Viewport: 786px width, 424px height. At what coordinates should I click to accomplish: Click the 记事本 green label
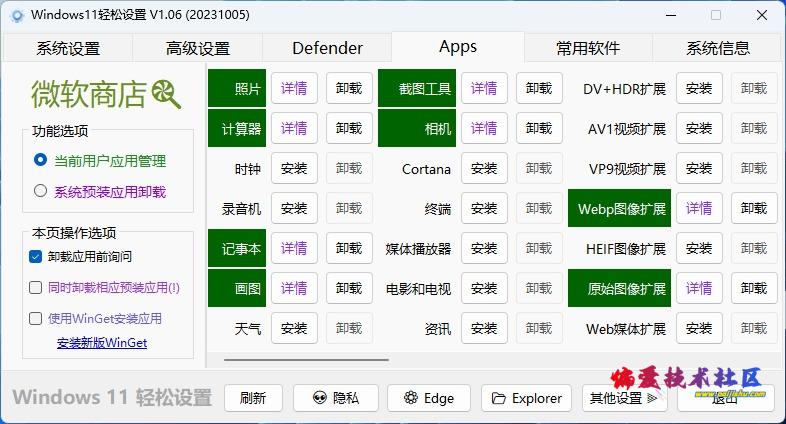pos(237,248)
